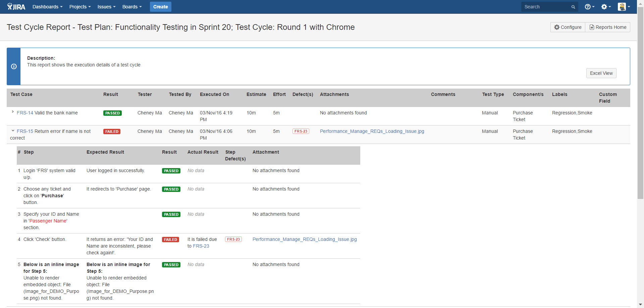
Task: Click the search magnifier icon
Action: click(573, 7)
